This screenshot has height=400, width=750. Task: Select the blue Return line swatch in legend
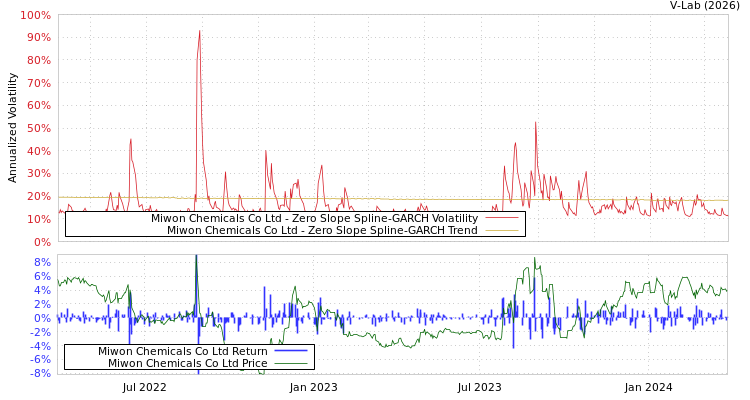290,351
